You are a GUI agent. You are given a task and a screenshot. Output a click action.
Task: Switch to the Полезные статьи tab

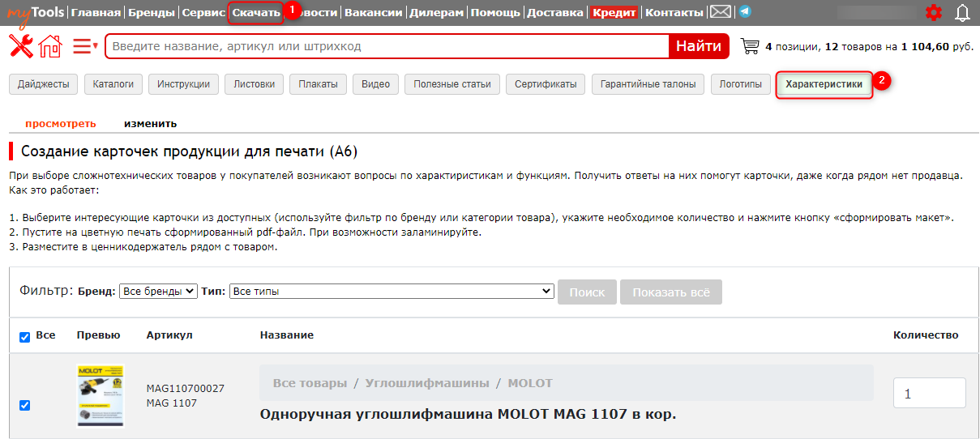click(452, 84)
